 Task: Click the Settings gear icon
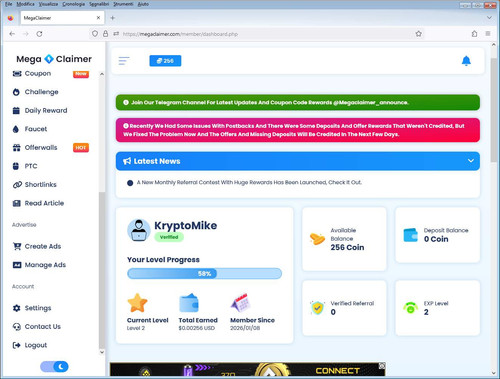pos(16,308)
